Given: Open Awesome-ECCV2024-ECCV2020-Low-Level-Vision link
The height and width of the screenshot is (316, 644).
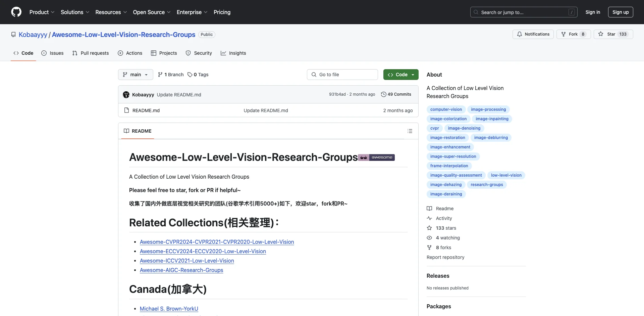Looking at the screenshot, I should pyautogui.click(x=203, y=251).
